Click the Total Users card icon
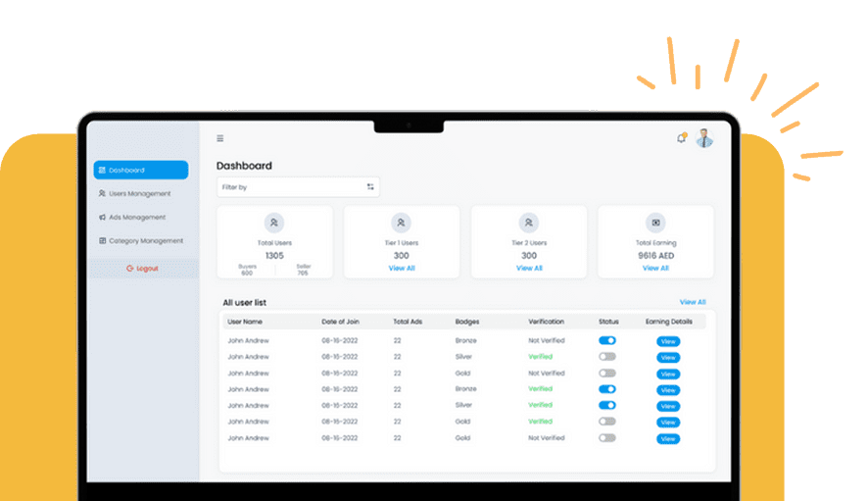 274,223
